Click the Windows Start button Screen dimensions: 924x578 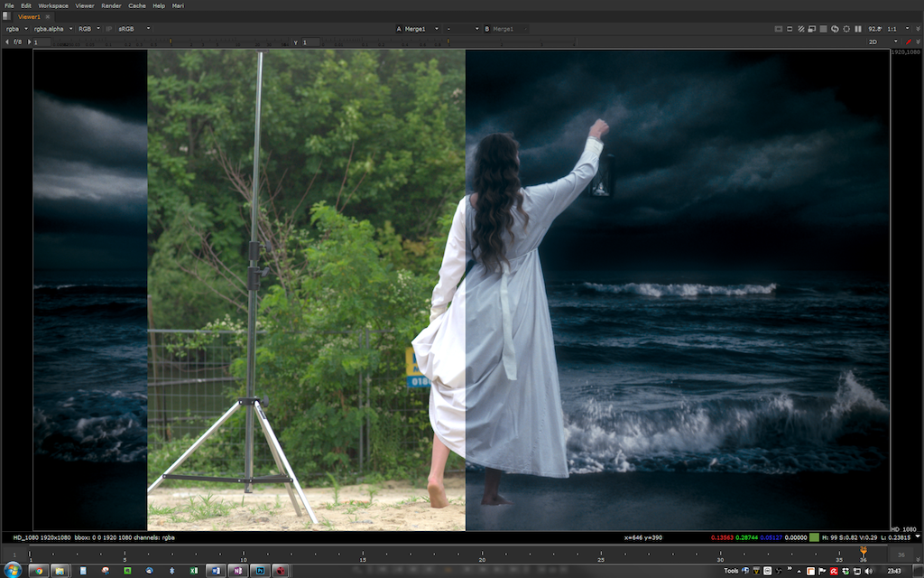click(13, 571)
